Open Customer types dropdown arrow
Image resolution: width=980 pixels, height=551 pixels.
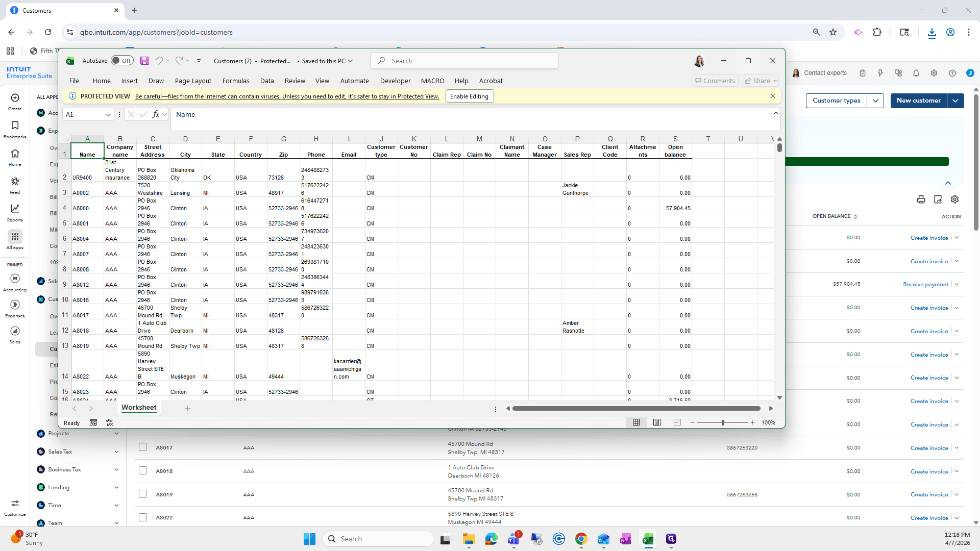click(x=875, y=101)
